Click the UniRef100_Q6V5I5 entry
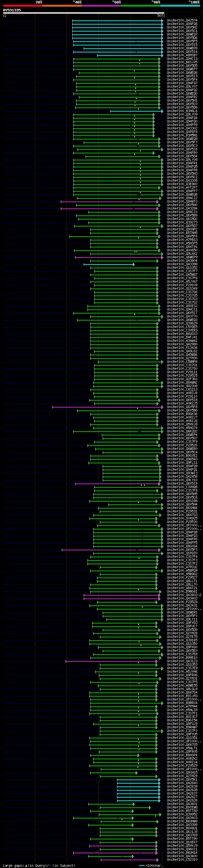Screen dimensions: 203x868 click(x=182, y=45)
